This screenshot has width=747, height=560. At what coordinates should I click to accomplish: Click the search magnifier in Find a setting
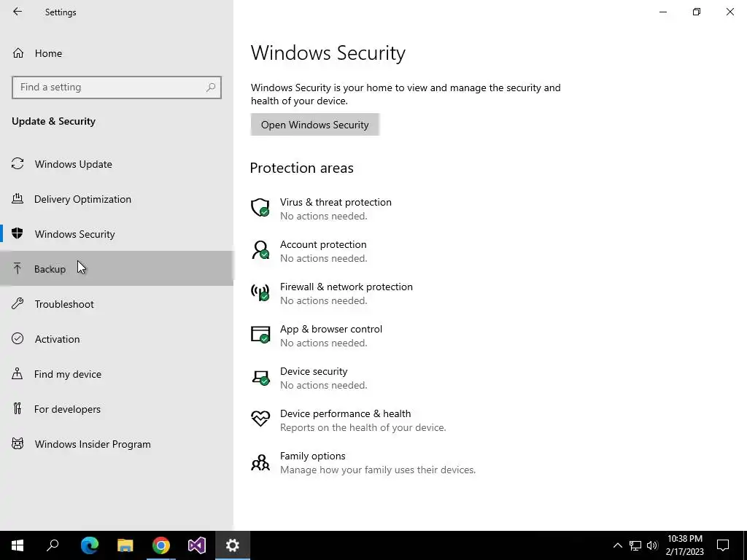[211, 87]
